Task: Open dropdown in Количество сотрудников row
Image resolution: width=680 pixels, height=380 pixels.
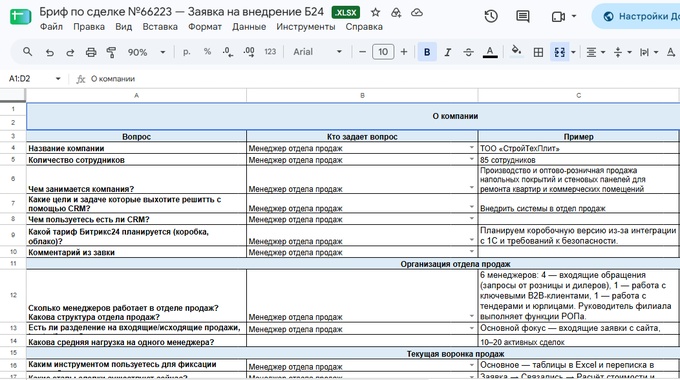Action: tap(471, 159)
